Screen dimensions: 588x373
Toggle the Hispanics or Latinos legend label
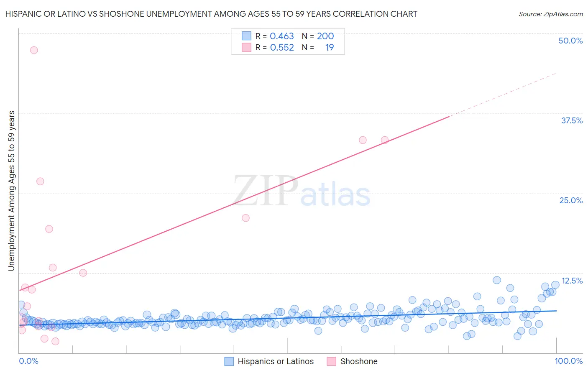click(x=275, y=361)
